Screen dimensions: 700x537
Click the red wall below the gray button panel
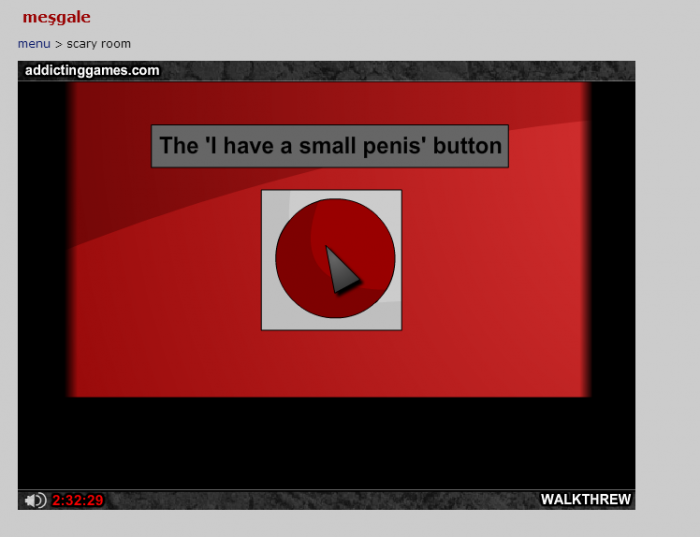coord(330,363)
